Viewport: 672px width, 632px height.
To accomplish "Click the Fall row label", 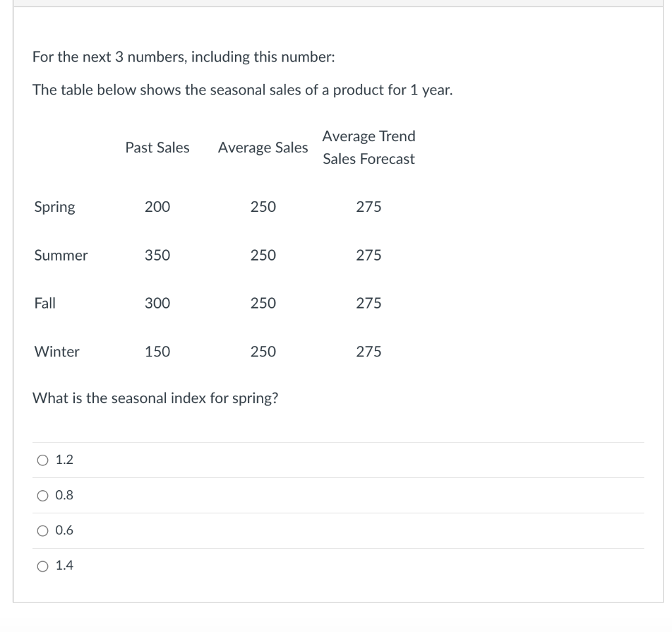I will click(x=45, y=303).
